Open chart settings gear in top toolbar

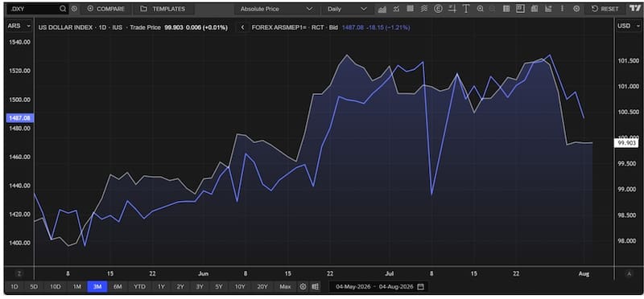pyautogui.click(x=576, y=9)
